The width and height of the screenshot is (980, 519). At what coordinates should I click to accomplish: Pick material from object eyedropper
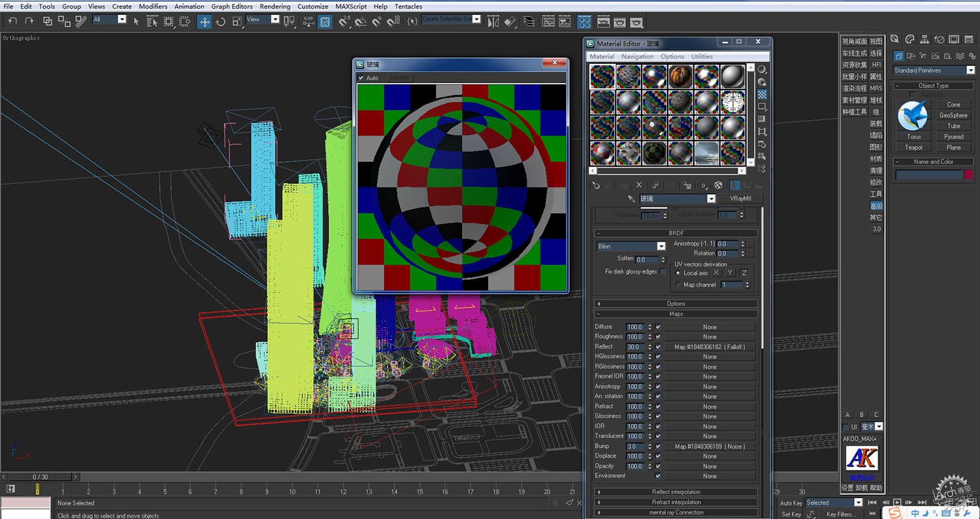(631, 198)
